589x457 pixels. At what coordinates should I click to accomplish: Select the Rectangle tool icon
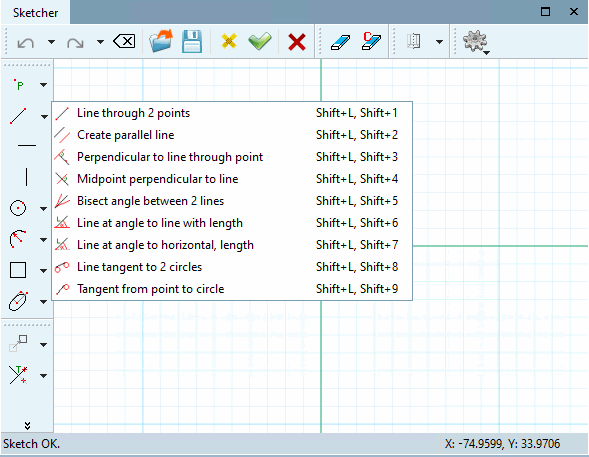(x=18, y=270)
